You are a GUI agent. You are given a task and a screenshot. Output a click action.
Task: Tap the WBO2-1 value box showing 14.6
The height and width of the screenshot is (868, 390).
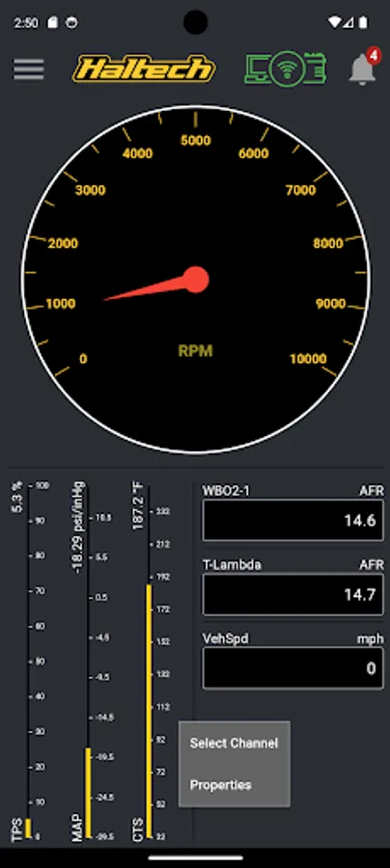tap(292, 521)
